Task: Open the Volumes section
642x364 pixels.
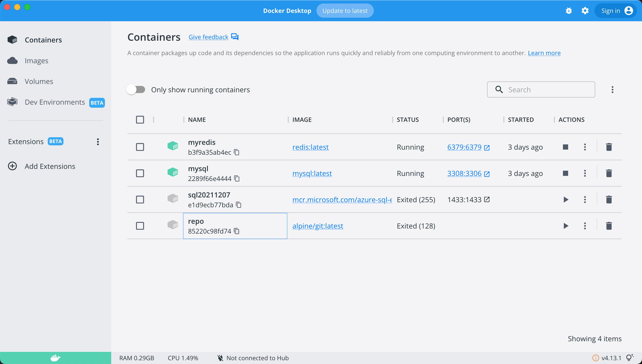Action: pyautogui.click(x=39, y=81)
